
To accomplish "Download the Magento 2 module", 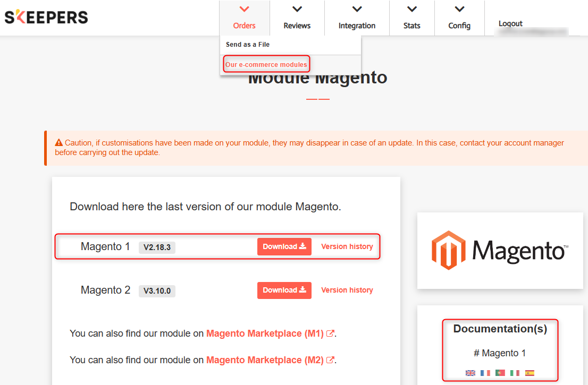I will [x=284, y=290].
